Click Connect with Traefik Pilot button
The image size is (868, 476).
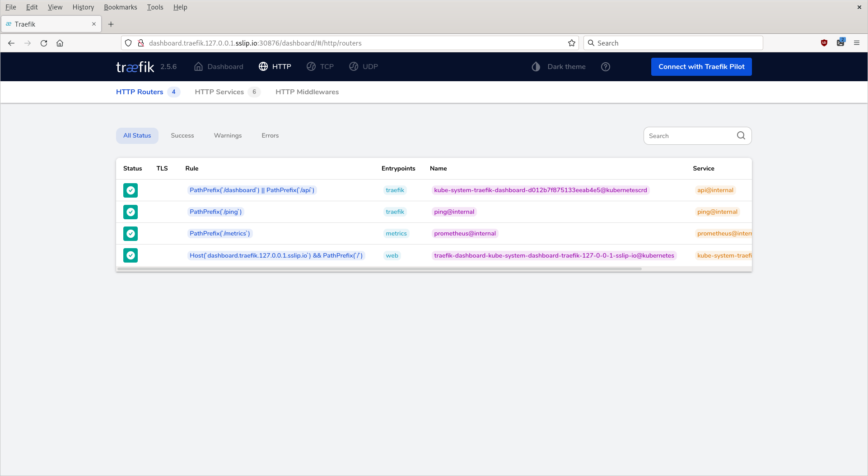pyautogui.click(x=701, y=67)
